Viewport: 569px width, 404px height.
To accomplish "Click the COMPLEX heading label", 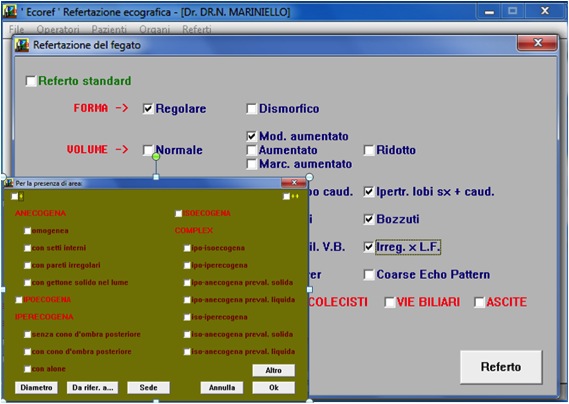I will [x=194, y=231].
